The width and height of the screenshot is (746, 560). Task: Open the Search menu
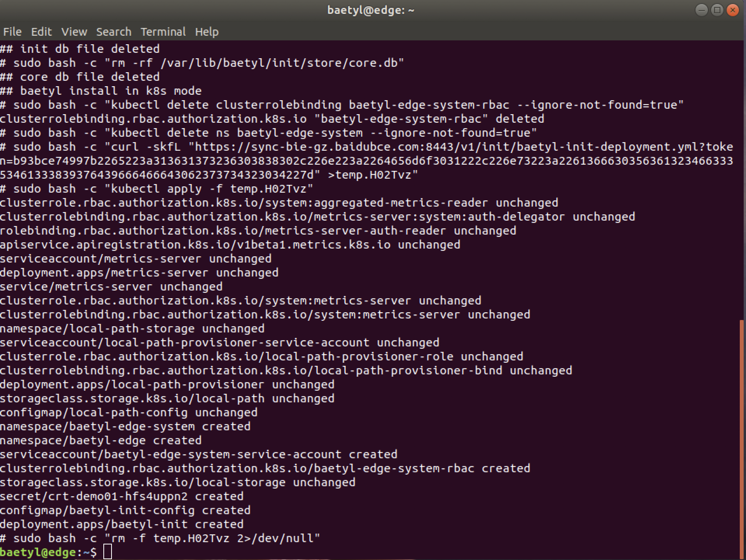click(x=114, y=32)
